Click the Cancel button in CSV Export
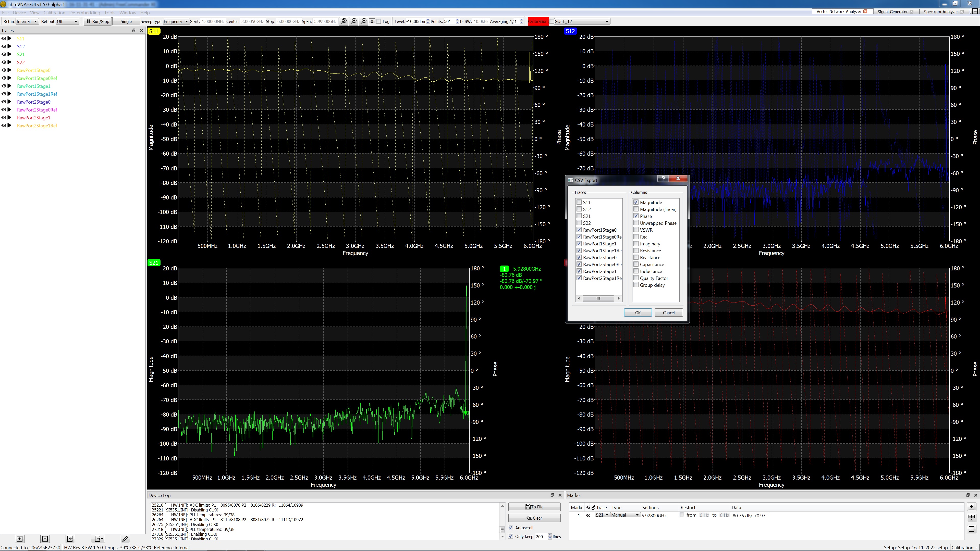Viewport: 980px width, 551px height. (668, 312)
